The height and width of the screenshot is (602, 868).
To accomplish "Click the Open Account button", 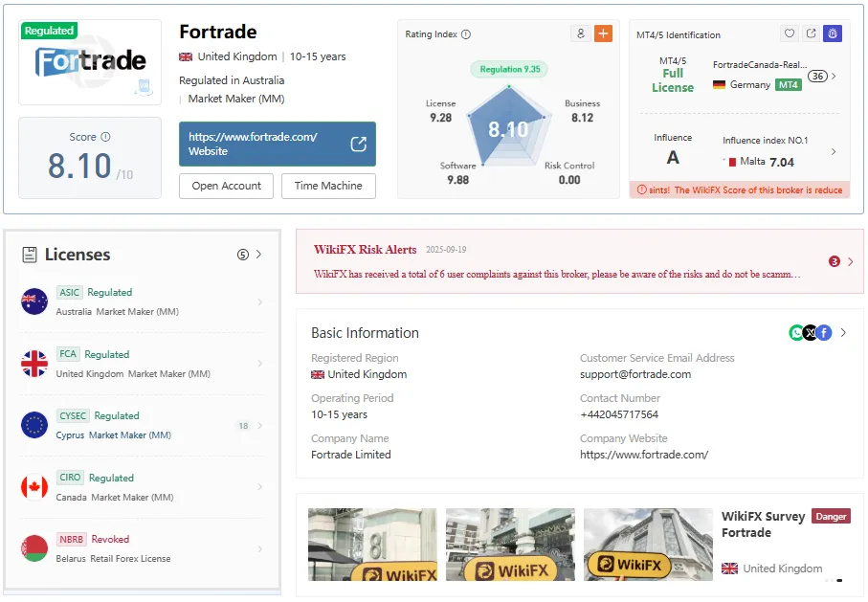I will [227, 186].
